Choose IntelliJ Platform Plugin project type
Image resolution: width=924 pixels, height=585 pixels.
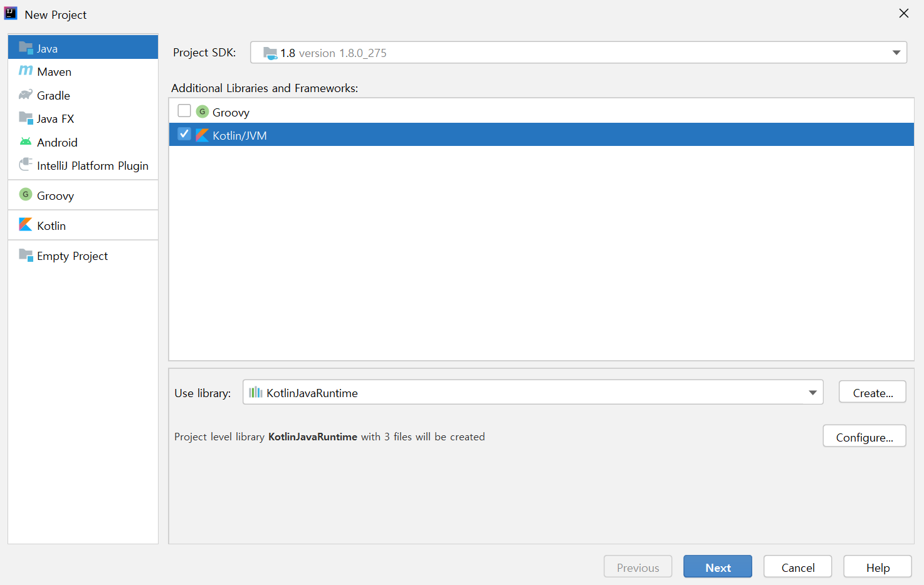[83, 165]
